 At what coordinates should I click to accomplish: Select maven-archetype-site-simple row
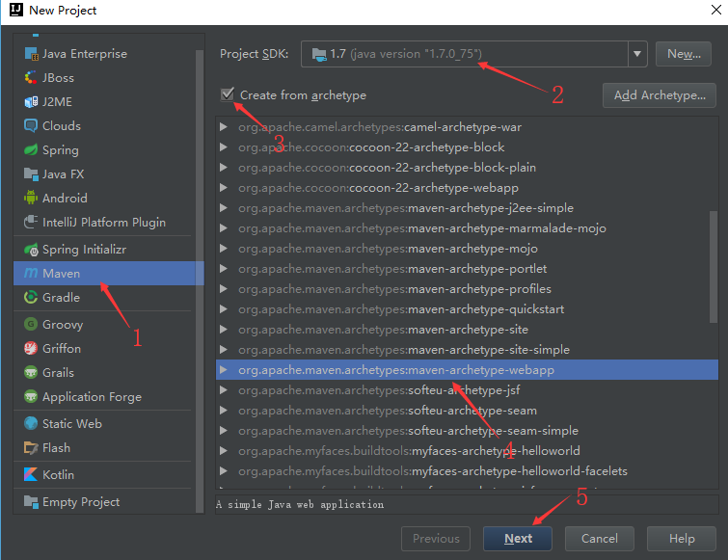467,350
